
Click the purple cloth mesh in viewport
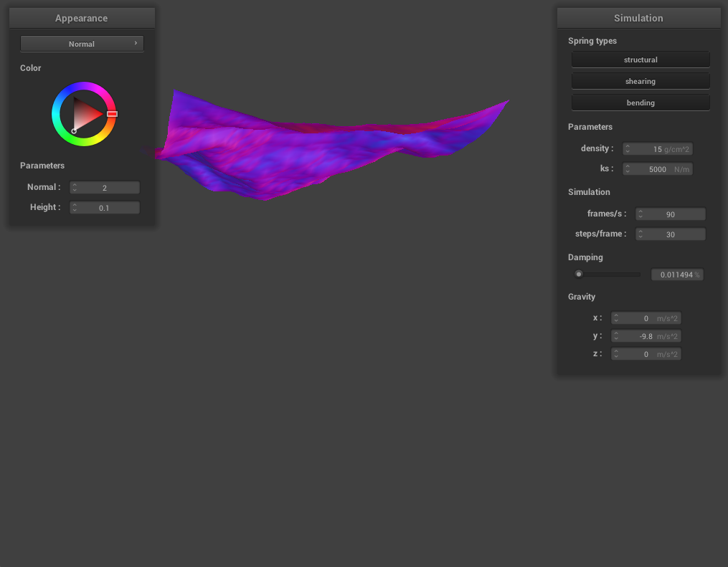[x=297, y=153]
